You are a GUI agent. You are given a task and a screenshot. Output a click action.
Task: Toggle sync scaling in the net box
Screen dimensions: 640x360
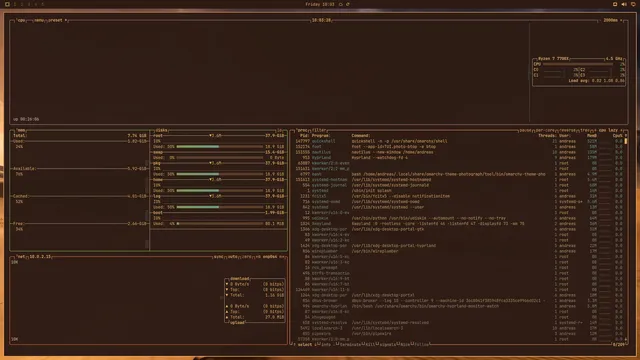(x=219, y=257)
